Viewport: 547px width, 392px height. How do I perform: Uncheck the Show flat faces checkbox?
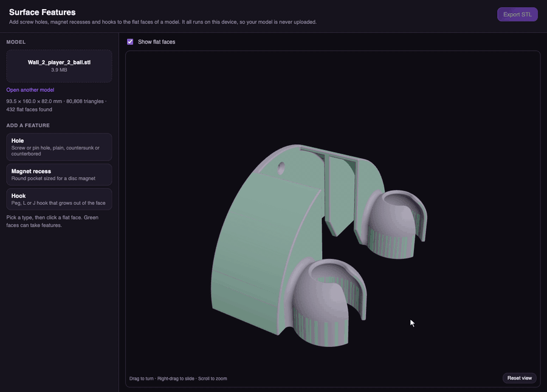130,42
